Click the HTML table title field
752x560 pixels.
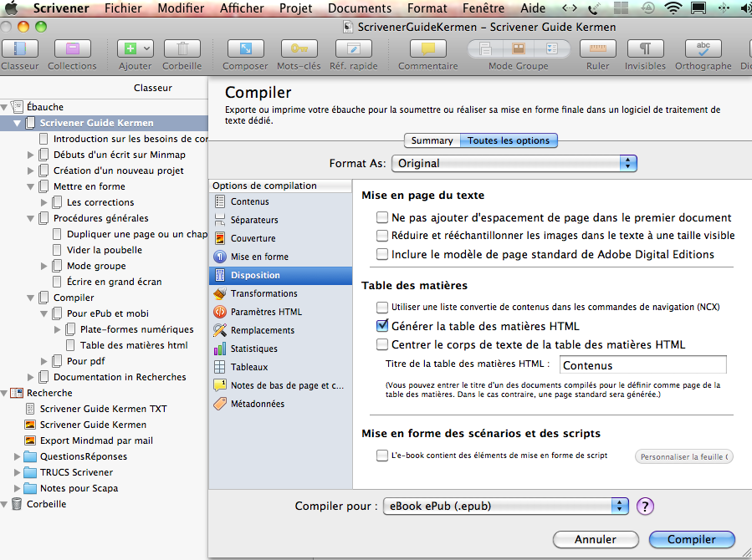[x=642, y=365]
